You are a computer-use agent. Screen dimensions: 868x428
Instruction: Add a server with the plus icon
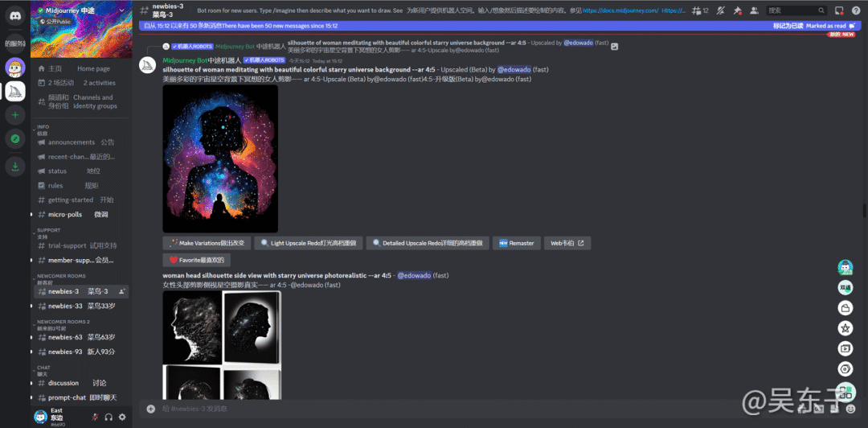[15, 115]
